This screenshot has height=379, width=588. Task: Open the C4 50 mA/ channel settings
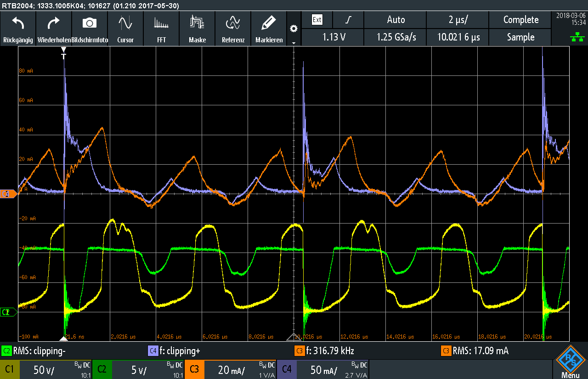[323, 369]
